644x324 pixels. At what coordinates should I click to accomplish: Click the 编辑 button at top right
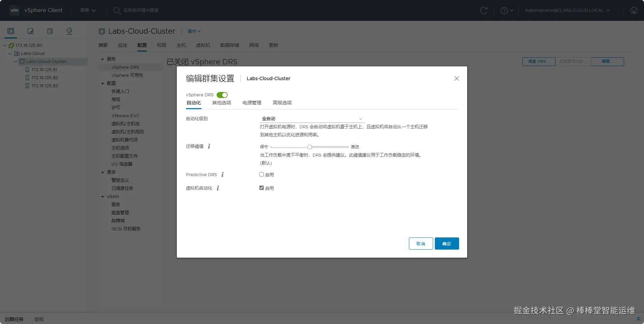608,61
